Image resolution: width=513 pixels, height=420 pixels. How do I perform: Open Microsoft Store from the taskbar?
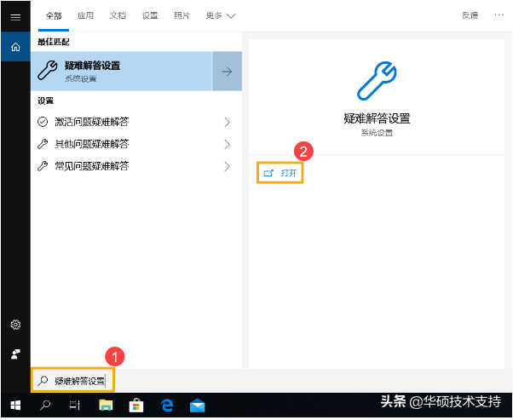(136, 406)
